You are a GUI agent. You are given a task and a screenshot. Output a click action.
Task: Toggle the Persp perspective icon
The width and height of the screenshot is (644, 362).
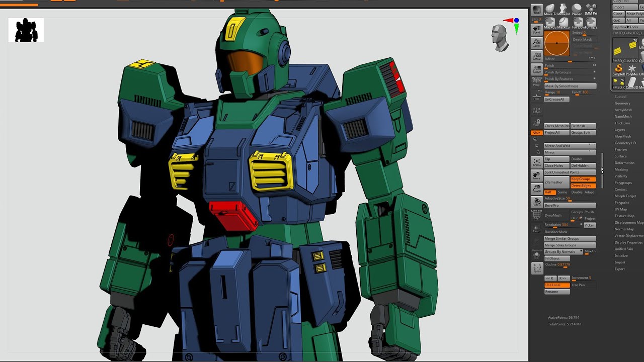(537, 82)
